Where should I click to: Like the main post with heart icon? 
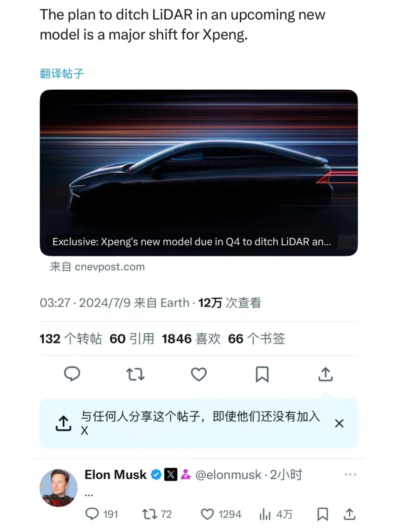point(199,374)
